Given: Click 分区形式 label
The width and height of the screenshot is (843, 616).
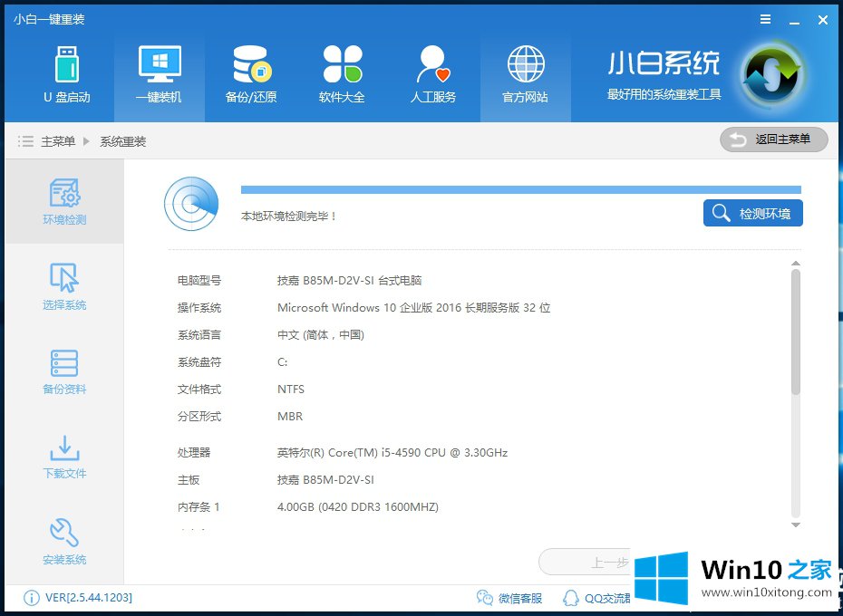Looking at the screenshot, I should pos(199,417).
